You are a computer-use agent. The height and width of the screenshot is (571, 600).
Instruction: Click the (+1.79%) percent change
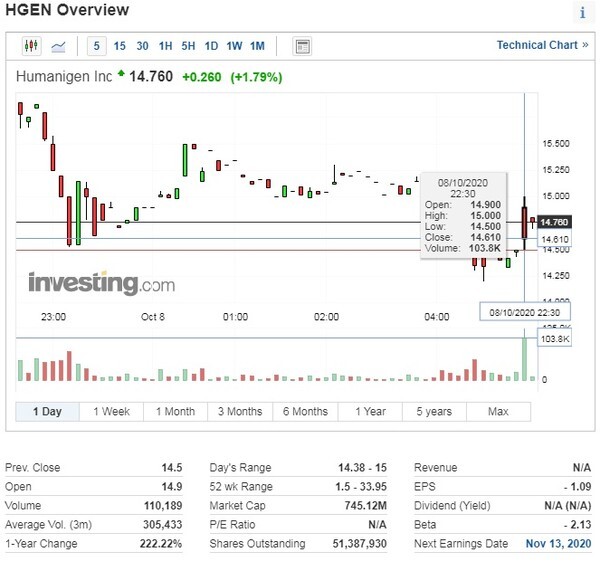pos(256,77)
